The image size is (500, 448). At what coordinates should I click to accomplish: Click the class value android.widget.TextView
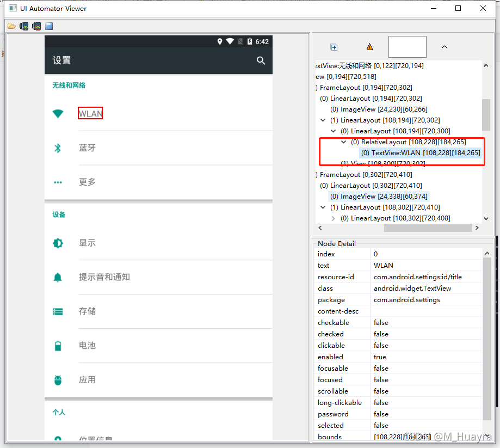(412, 289)
